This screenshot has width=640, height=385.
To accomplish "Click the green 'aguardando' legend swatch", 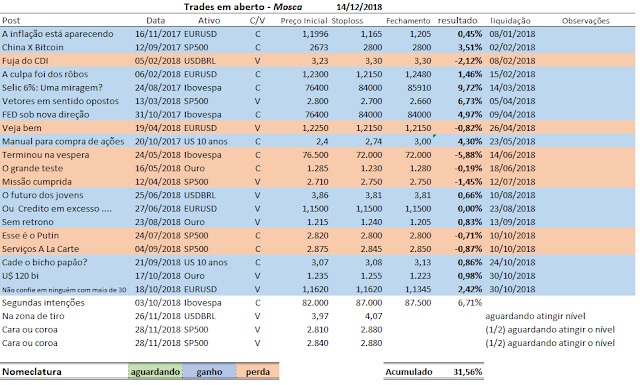I will (x=155, y=372).
